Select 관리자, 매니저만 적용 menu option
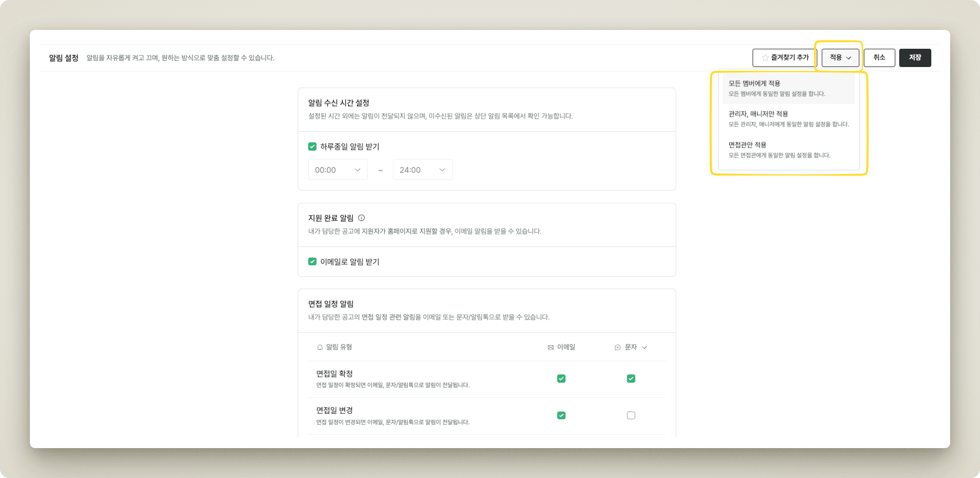Screen dimensions: 980x478 pyautogui.click(x=789, y=119)
